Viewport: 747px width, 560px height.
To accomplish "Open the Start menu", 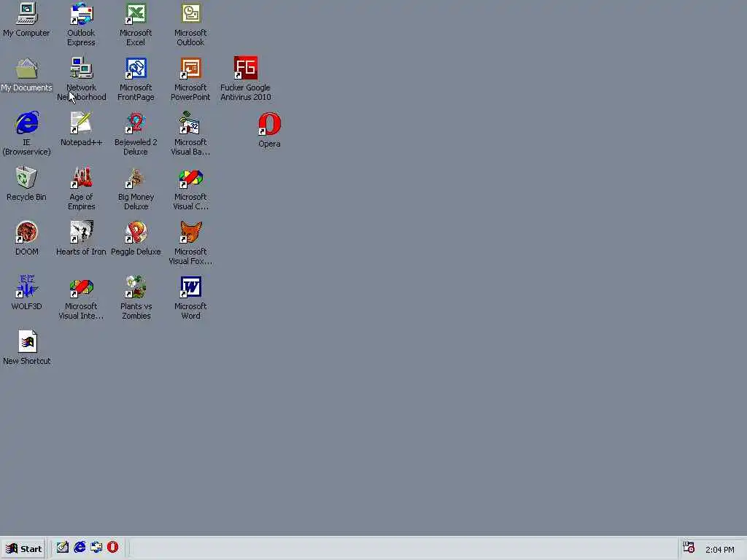I will click(23, 548).
